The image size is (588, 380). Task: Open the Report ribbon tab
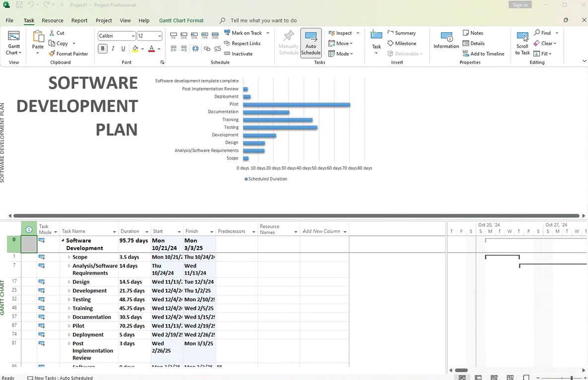click(79, 20)
